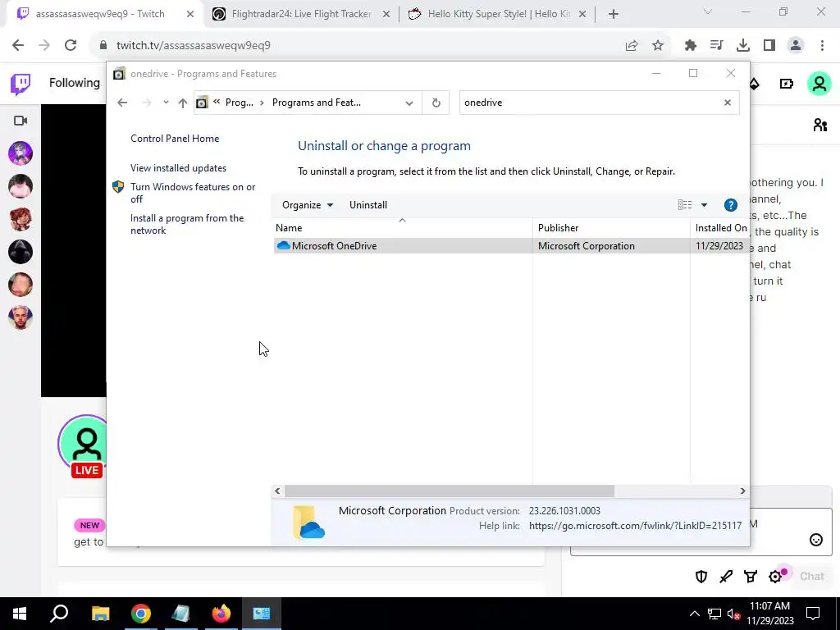Select the Microsoft OneDrive row

tap(510, 246)
